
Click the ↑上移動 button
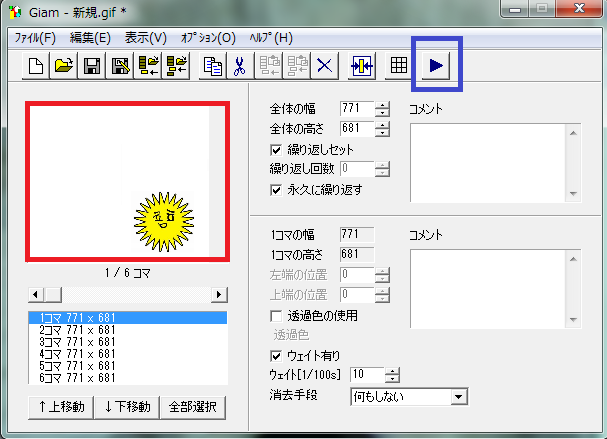coord(61,407)
